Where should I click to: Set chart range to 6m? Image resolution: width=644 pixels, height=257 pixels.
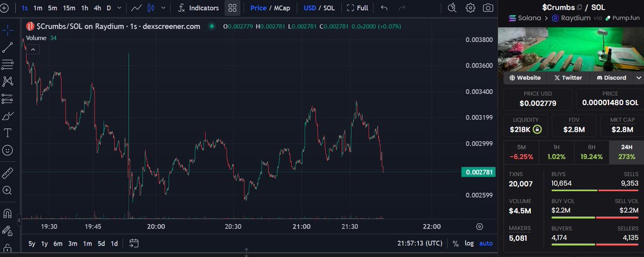[58, 243]
